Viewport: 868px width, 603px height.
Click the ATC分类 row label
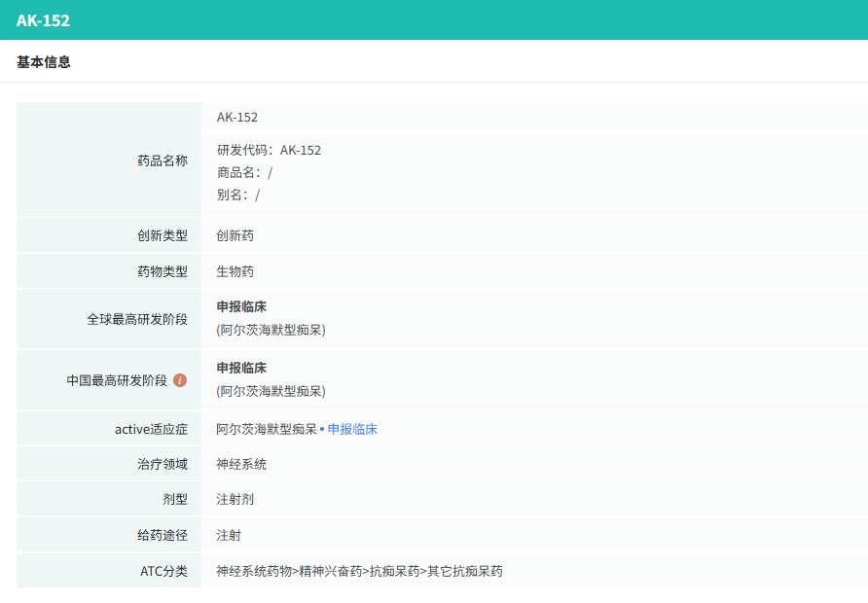tap(163, 571)
